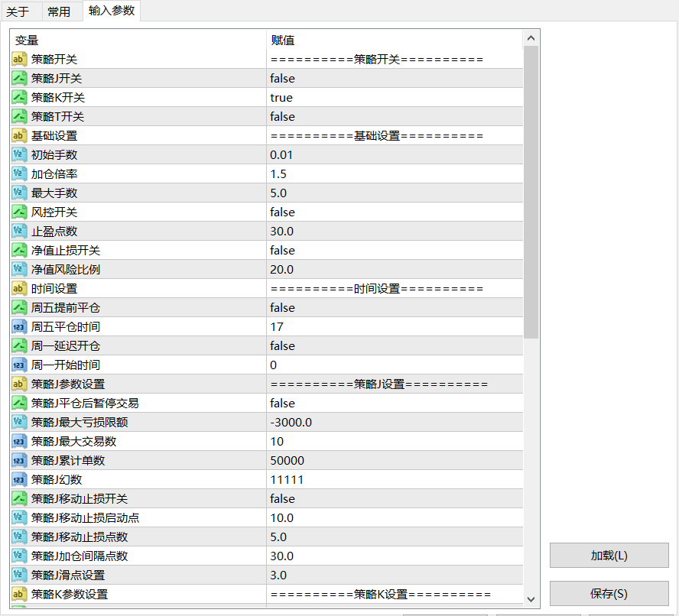Switch to the 关于 tab
Image resolution: width=679 pixels, height=616 pixels.
(18, 11)
